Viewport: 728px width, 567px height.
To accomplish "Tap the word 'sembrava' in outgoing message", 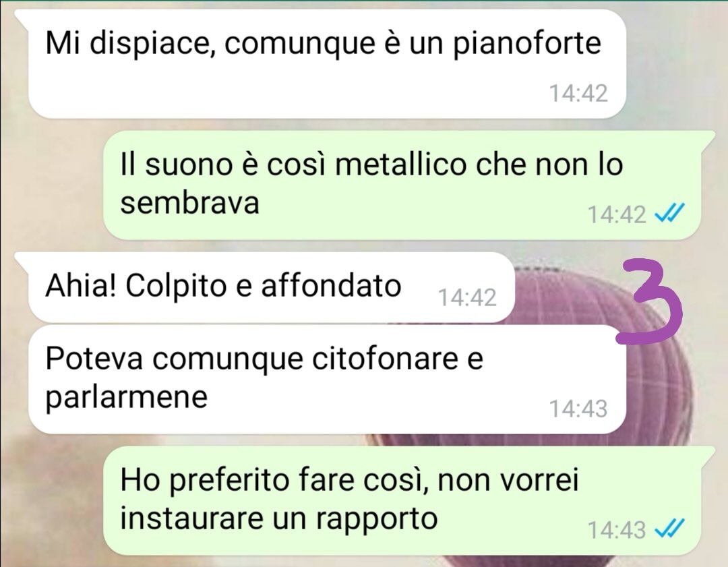I will point(190,204).
